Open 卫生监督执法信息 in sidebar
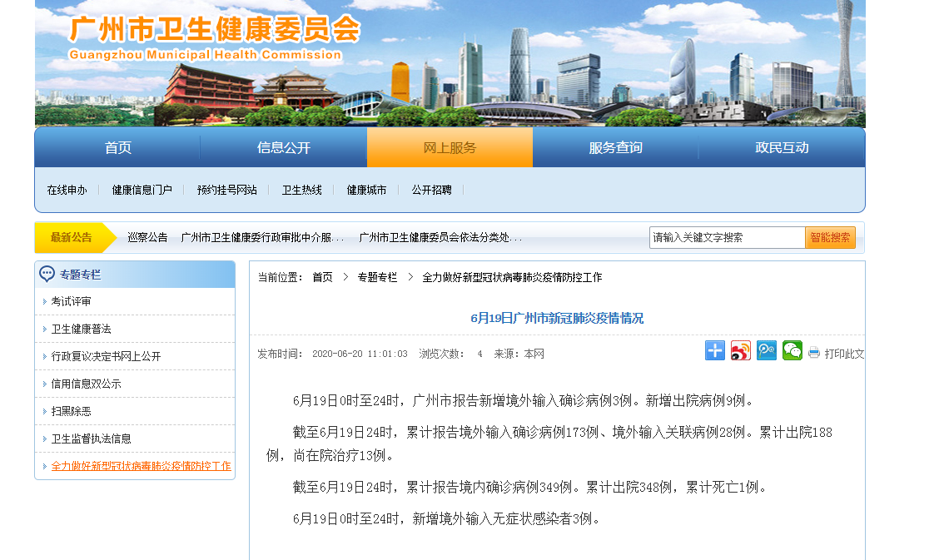The image size is (949, 560). 91,439
